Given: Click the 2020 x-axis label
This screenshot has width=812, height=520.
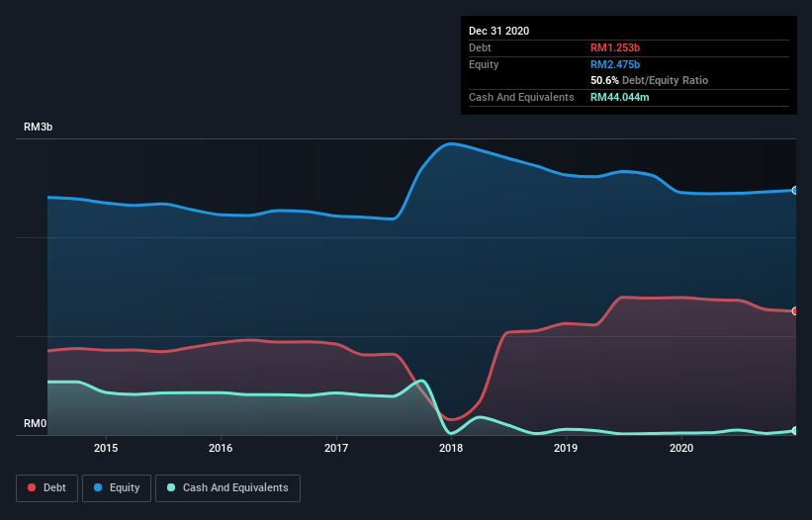Looking at the screenshot, I should pyautogui.click(x=681, y=448).
